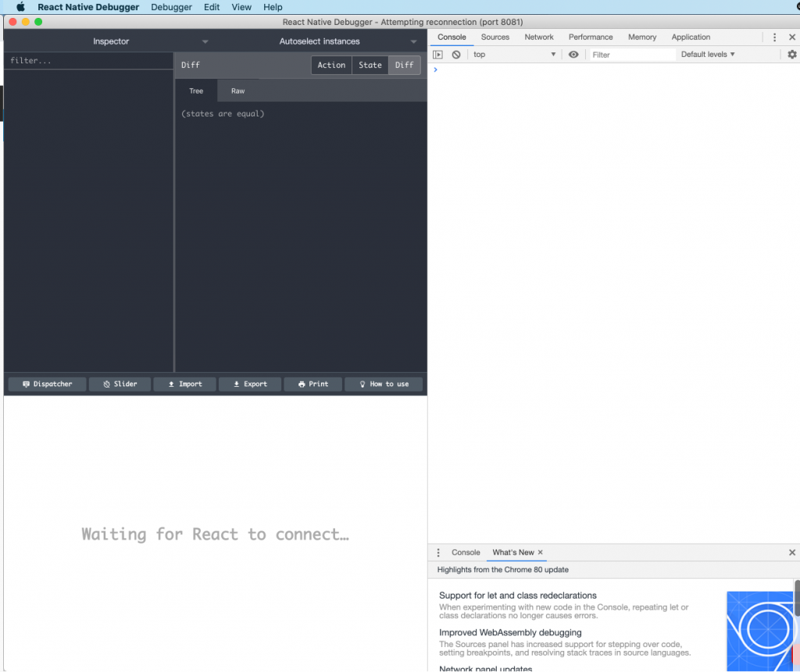Select the Raw sub-tab

[237, 91]
